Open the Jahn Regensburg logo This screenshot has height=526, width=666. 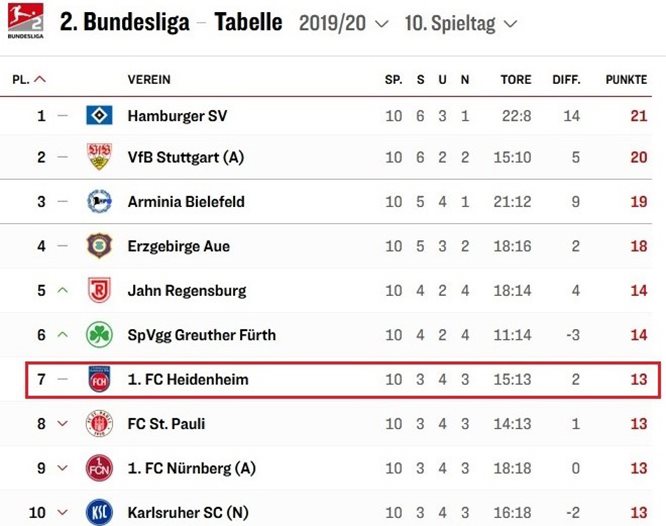(x=99, y=290)
